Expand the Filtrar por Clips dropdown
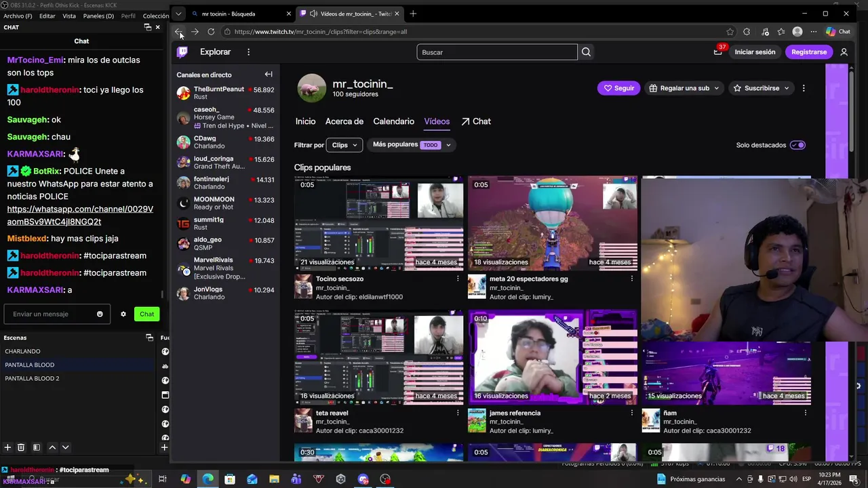Screen dimensions: 868x488 [x=345, y=145]
